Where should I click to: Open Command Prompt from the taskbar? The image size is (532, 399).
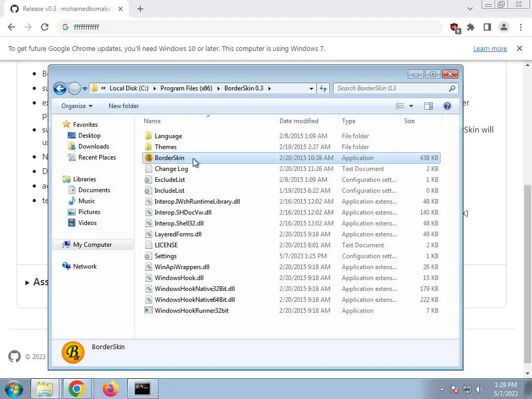pos(142,389)
